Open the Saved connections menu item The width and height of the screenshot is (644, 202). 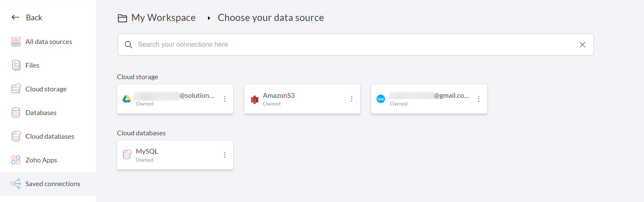[x=53, y=184]
